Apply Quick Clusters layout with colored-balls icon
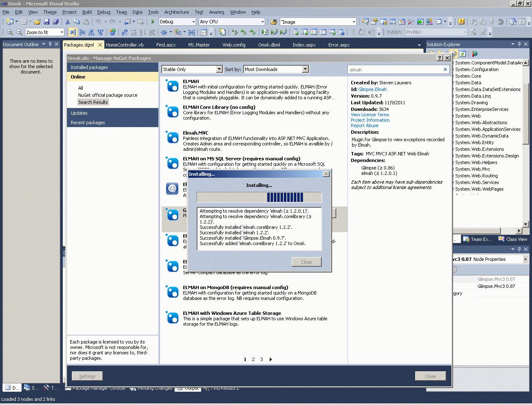The width and height of the screenshot is (532, 405). point(112,32)
